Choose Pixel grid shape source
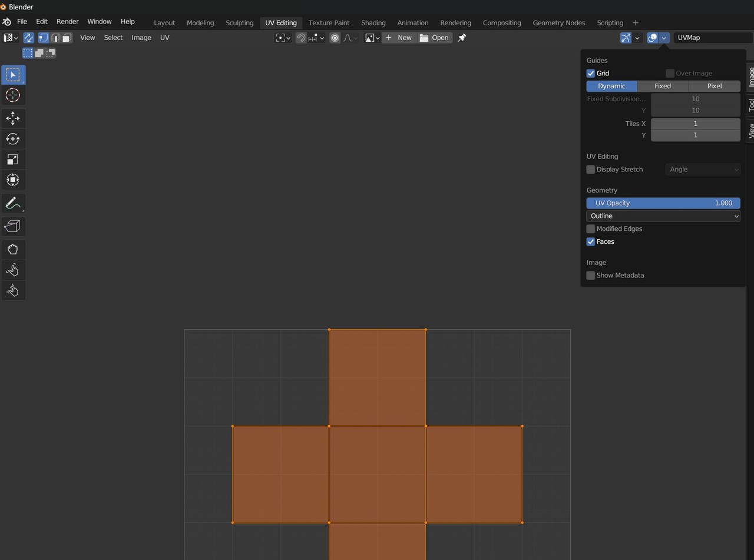 click(715, 86)
